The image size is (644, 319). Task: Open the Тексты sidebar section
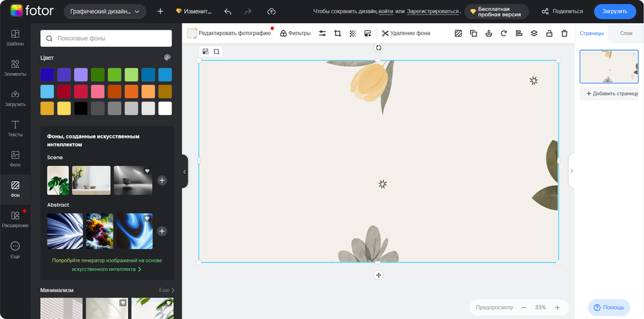pyautogui.click(x=15, y=129)
